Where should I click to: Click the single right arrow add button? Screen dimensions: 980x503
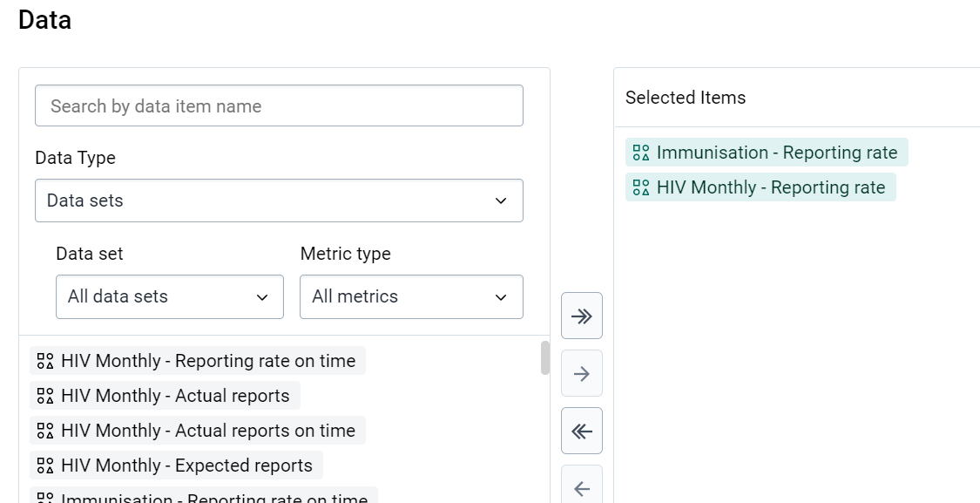click(x=581, y=373)
